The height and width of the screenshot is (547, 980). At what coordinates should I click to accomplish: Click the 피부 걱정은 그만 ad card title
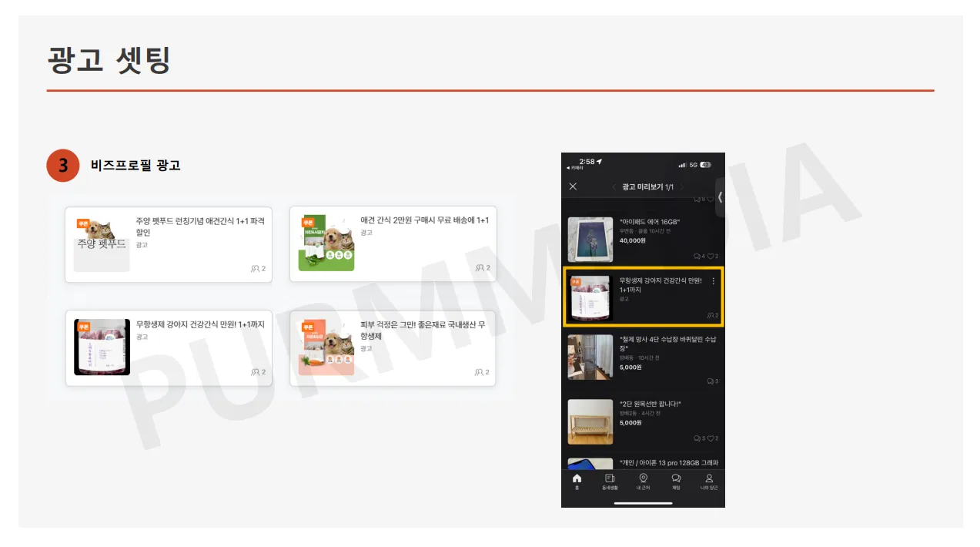[423, 331]
